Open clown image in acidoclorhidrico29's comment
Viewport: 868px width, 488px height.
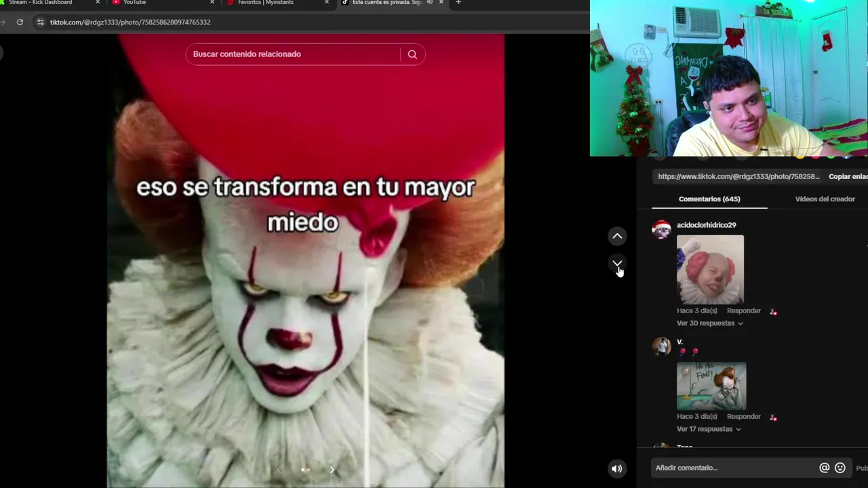(x=710, y=269)
